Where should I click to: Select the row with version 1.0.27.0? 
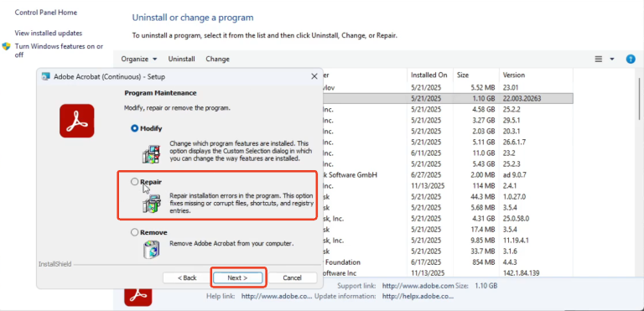[447, 196]
